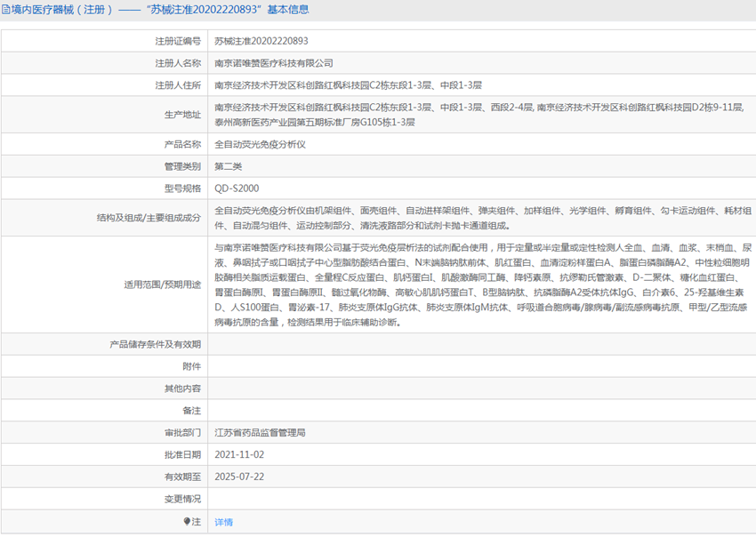756x537 pixels.
Task: Click the 注册人住所 address value
Action: point(348,85)
